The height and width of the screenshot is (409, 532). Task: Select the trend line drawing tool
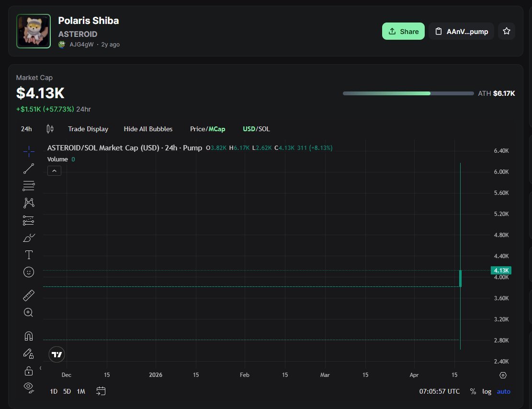(x=29, y=169)
